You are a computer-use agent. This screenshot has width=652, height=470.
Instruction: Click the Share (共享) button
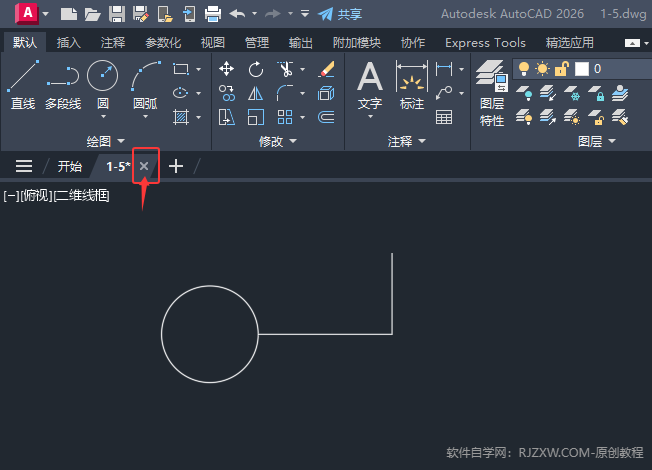[341, 14]
